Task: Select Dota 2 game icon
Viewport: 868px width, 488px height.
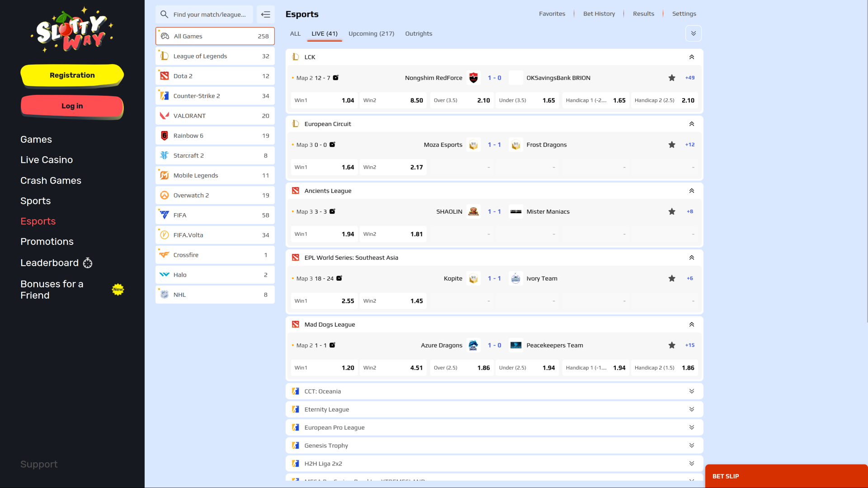Action: [165, 76]
